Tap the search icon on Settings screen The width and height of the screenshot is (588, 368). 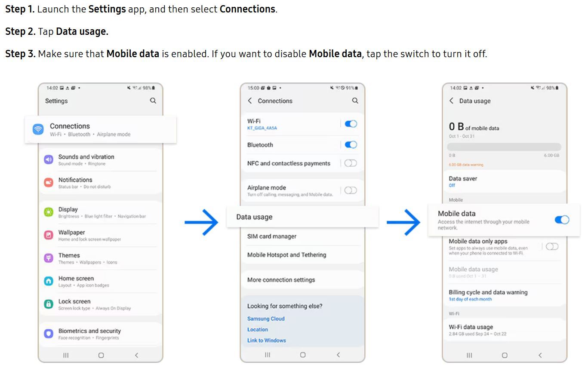click(153, 101)
